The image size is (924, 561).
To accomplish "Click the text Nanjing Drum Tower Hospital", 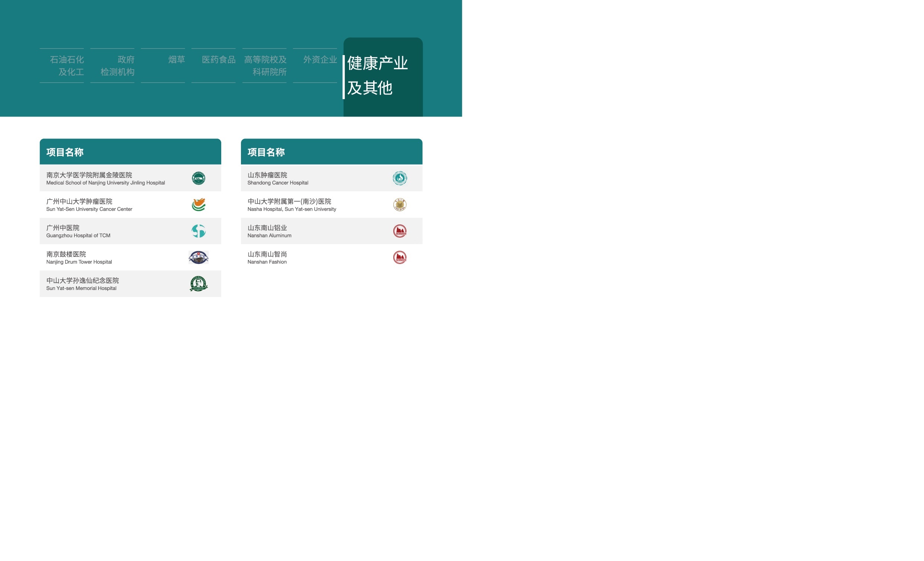I will tap(79, 262).
